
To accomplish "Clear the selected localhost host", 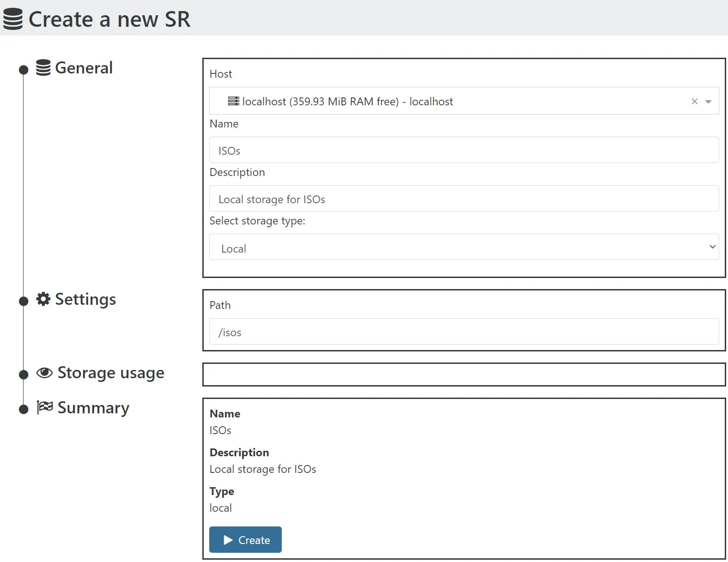I will [x=694, y=101].
